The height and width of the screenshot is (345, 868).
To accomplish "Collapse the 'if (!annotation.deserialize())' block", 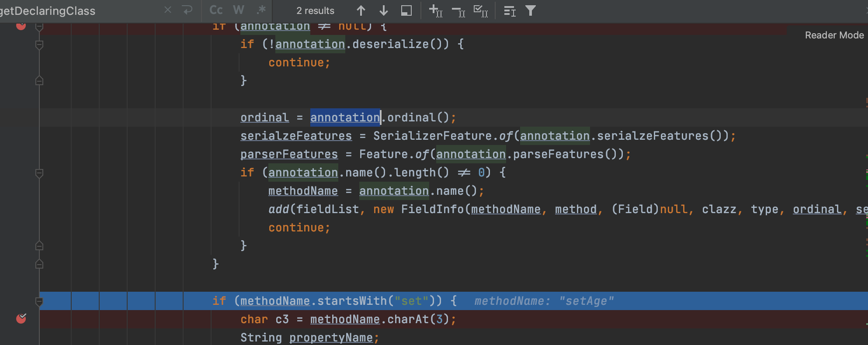I will pyautogui.click(x=39, y=45).
